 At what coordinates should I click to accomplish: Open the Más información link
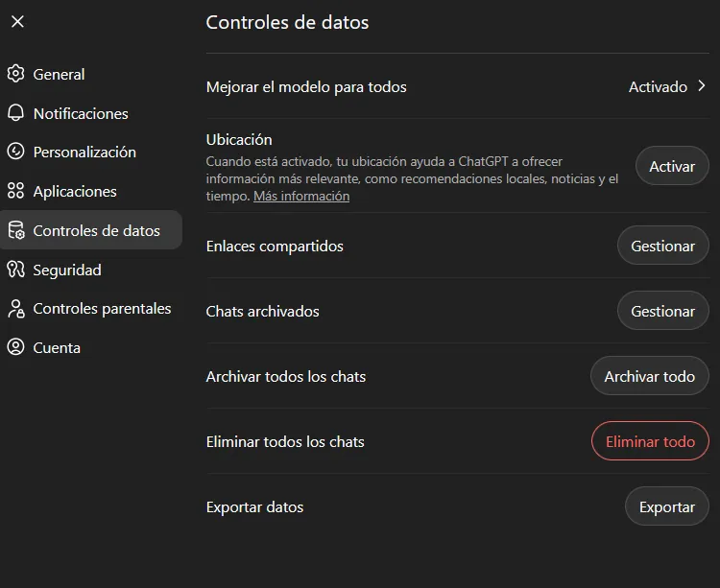pyautogui.click(x=301, y=196)
